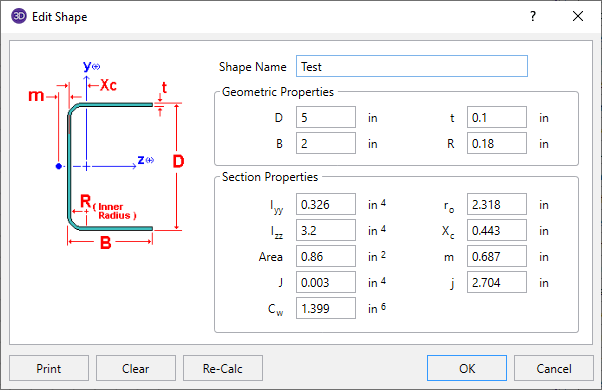This screenshot has width=602, height=390.
Task: Click the Section Properties group label
Action: click(270, 177)
